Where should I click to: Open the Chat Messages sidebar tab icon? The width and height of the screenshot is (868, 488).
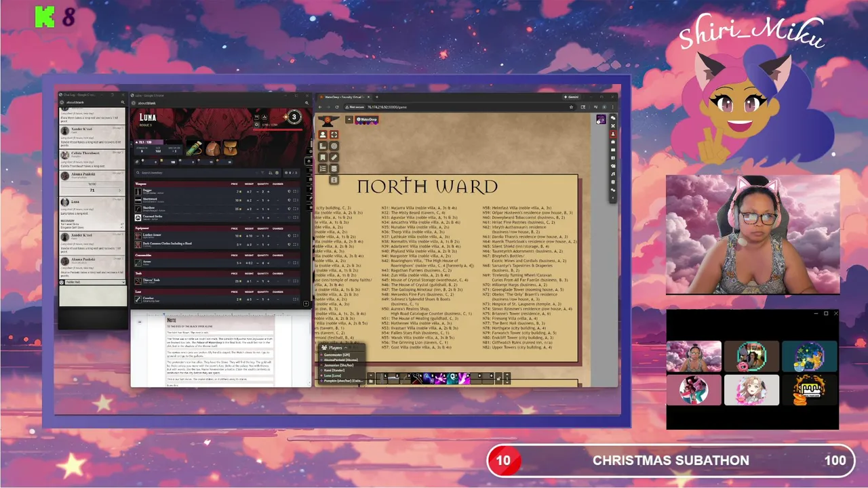coord(612,118)
